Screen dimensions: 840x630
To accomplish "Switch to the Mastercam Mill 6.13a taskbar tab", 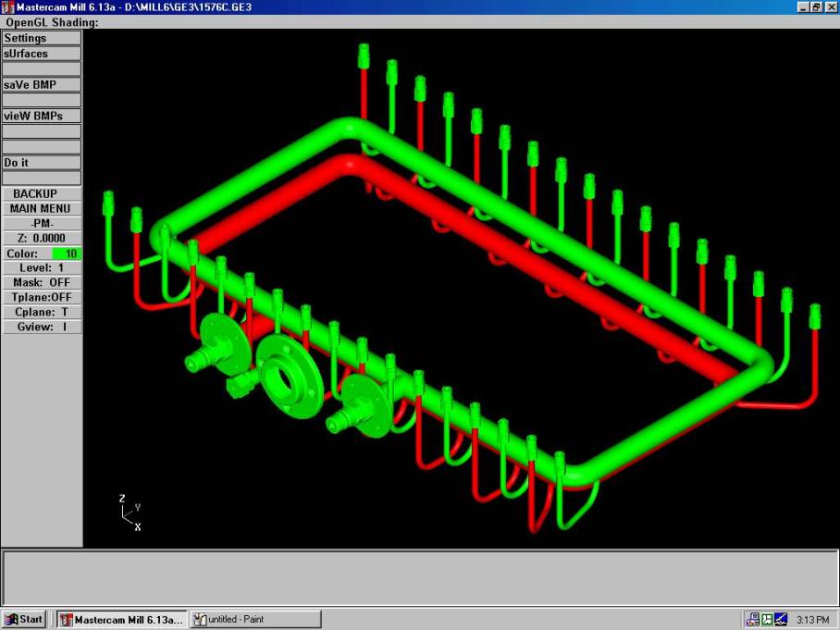I will tap(120, 619).
